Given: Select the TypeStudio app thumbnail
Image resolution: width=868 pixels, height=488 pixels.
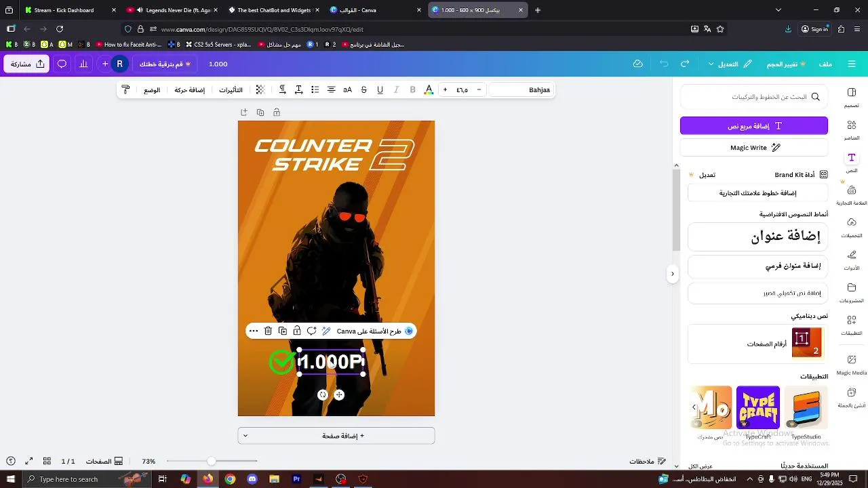Looking at the screenshot, I should click(806, 408).
